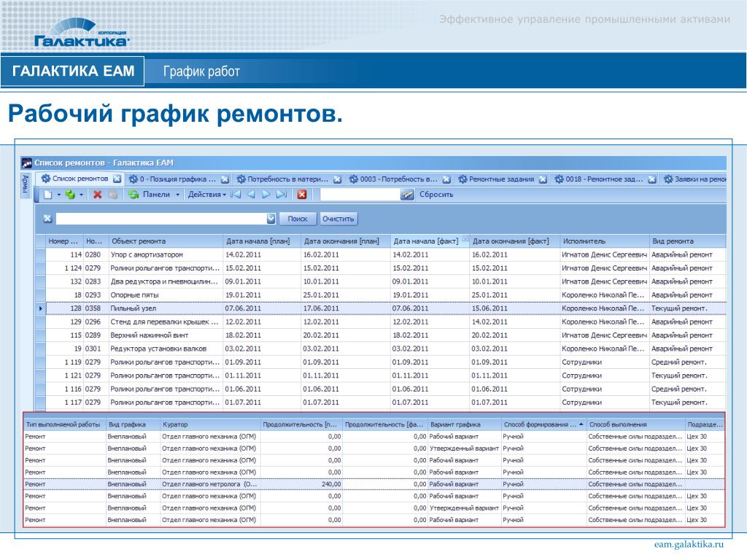Click the eraser icon beside toolbar filter field

click(x=407, y=194)
